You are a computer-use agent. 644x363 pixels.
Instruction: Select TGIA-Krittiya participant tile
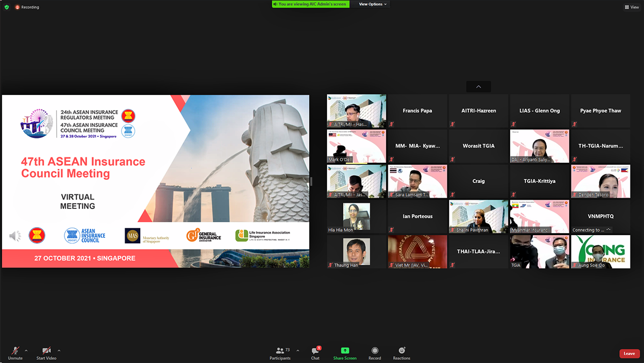539,181
